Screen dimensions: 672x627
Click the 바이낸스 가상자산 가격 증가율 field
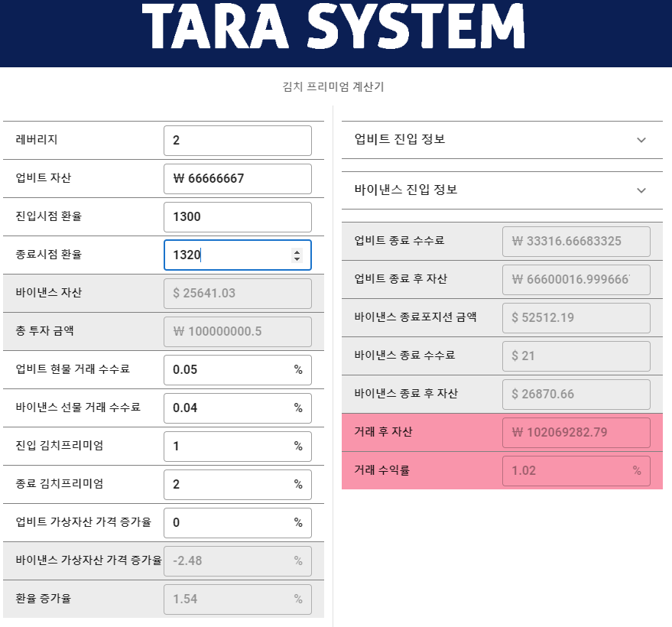[x=238, y=561]
